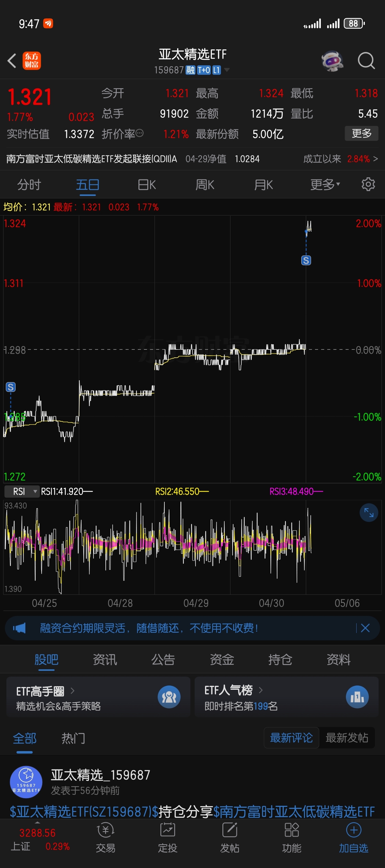The width and height of the screenshot is (385, 868).
Task: Open 资讯 news tab
Action: 105,660
